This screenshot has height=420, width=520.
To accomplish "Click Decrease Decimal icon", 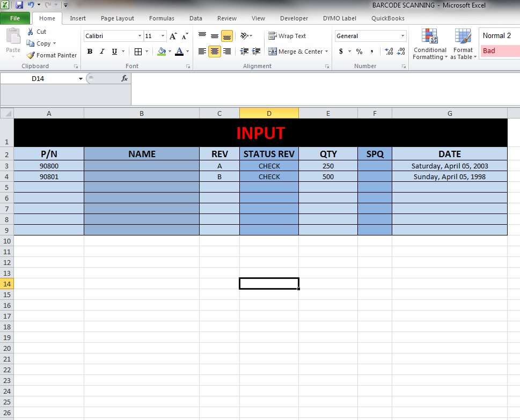I will pos(401,51).
